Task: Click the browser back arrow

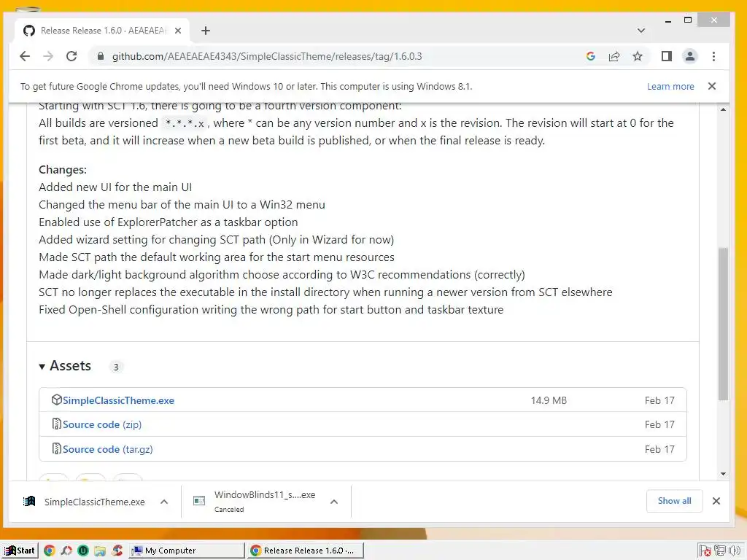Action: [x=25, y=56]
